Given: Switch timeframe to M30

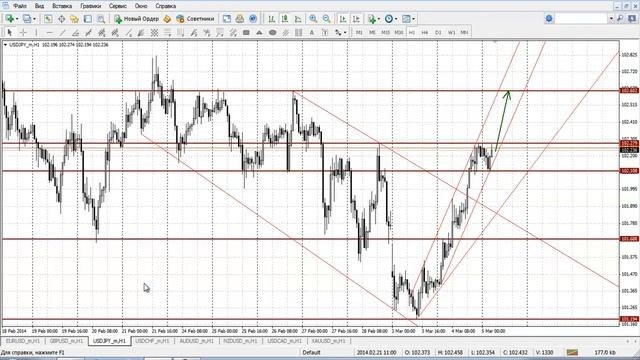Looking at the screenshot, I should pos(399,32).
